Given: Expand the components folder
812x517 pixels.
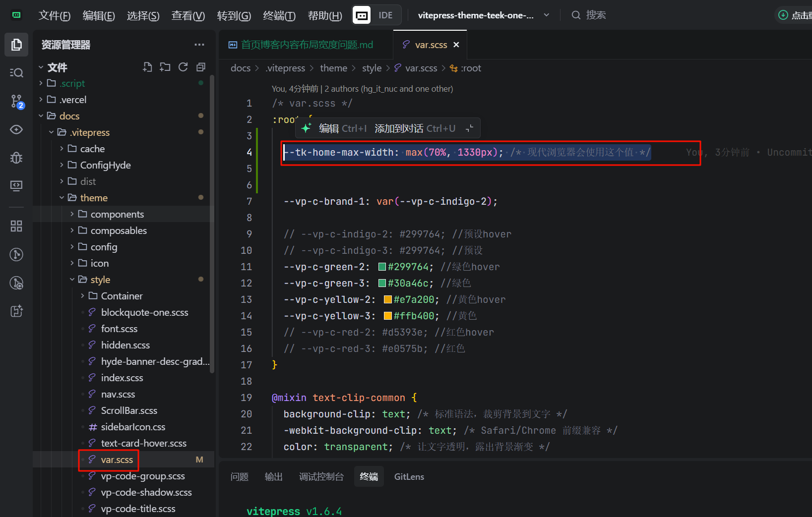Looking at the screenshot, I should [72, 214].
